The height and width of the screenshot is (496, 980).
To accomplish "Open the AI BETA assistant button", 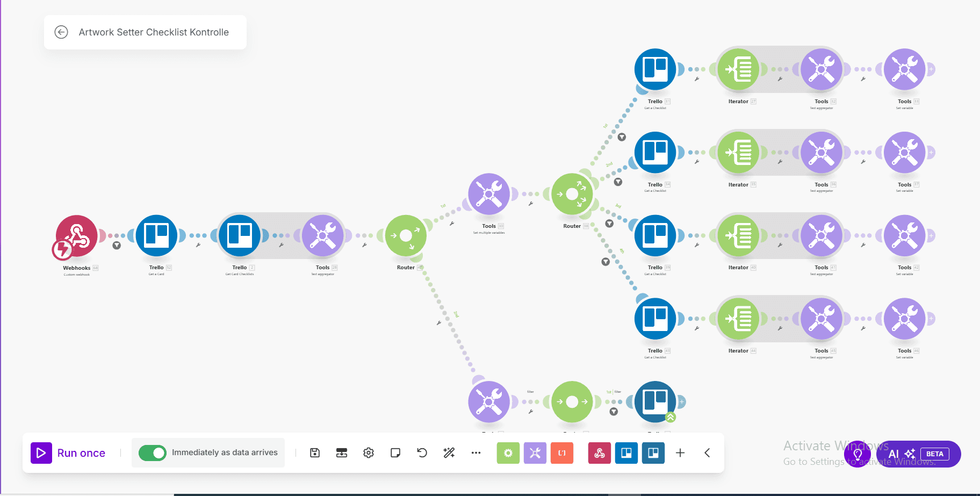I will (919, 454).
